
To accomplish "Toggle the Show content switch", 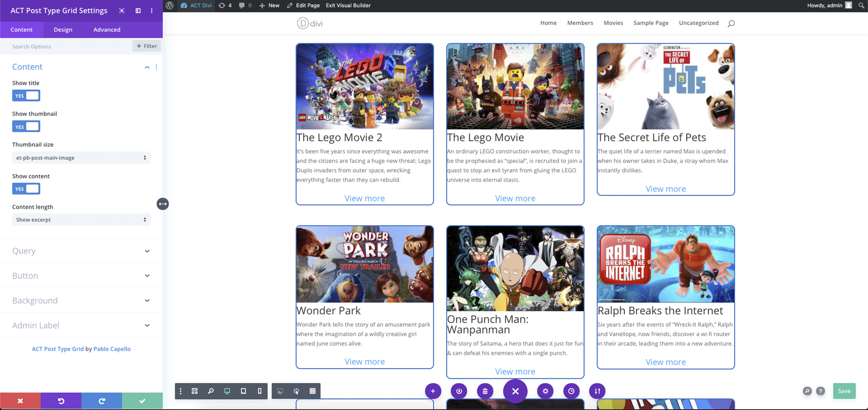I will 26,189.
